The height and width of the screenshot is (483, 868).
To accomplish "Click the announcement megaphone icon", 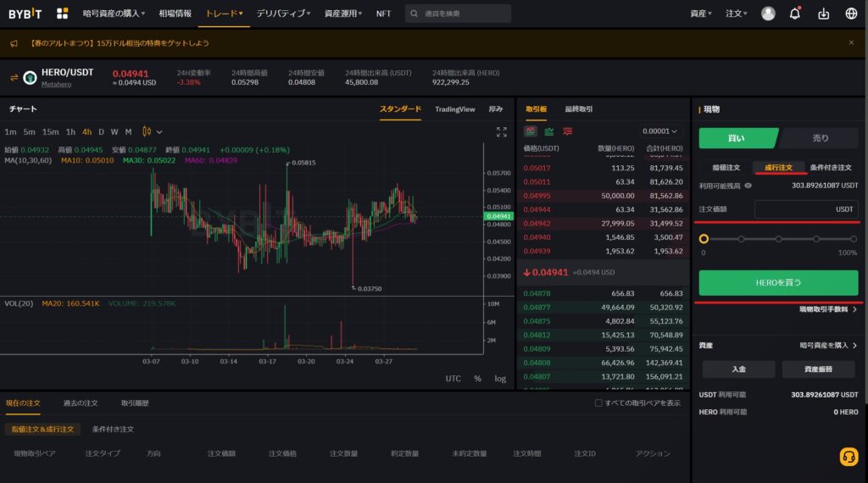I will 14,43.
